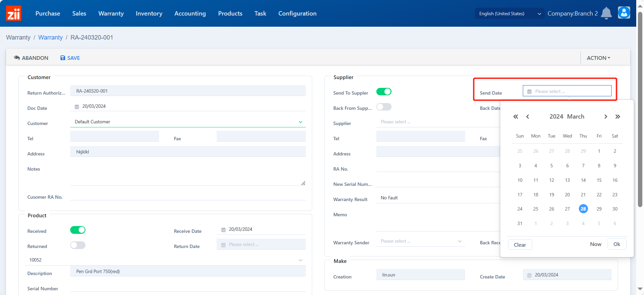644x295 pixels.
Task: Toggle the Received switch off
Action: pyautogui.click(x=78, y=230)
